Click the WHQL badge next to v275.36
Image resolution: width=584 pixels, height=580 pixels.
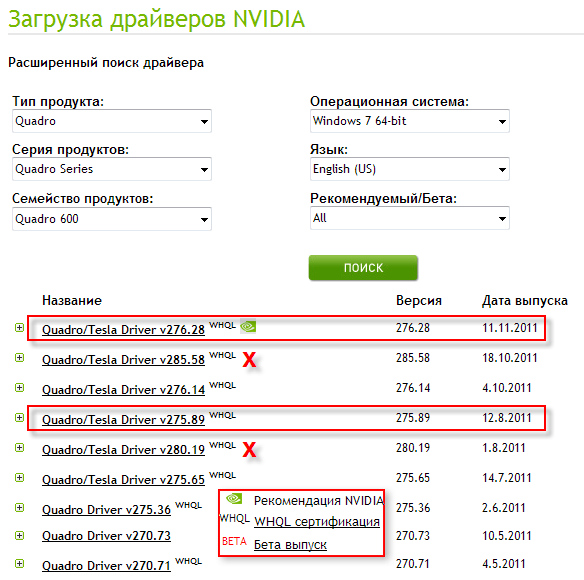point(188,505)
